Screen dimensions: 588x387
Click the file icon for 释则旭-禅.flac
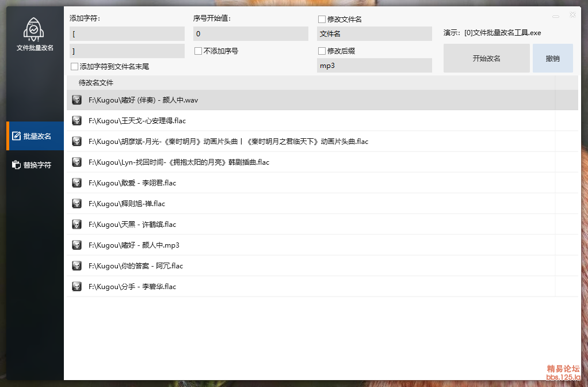coord(77,203)
